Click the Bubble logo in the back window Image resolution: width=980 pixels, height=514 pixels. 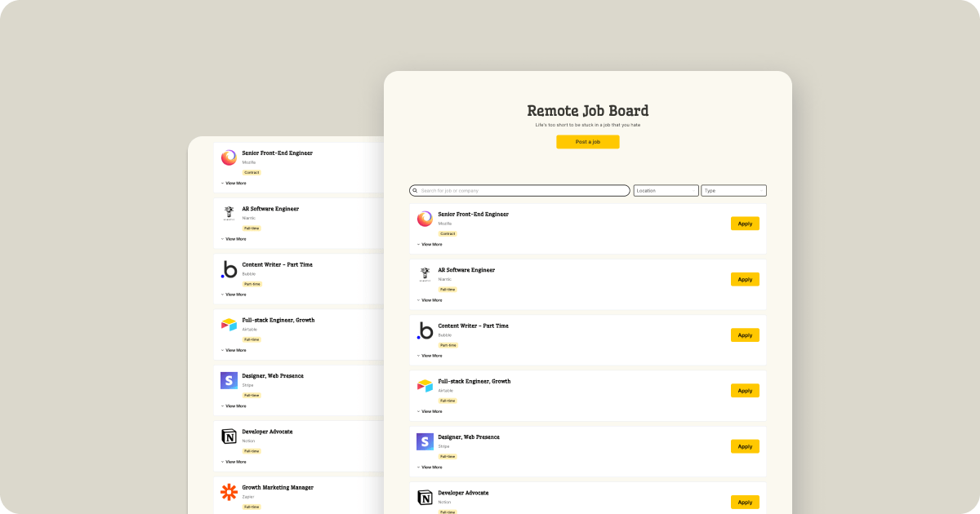[x=229, y=269]
